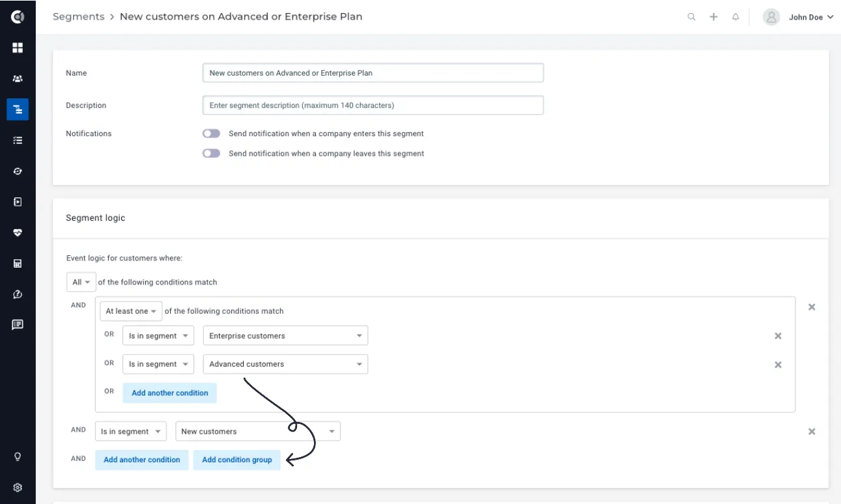Go to Segments in the breadcrumb
The height and width of the screenshot is (504, 841).
coord(78,17)
